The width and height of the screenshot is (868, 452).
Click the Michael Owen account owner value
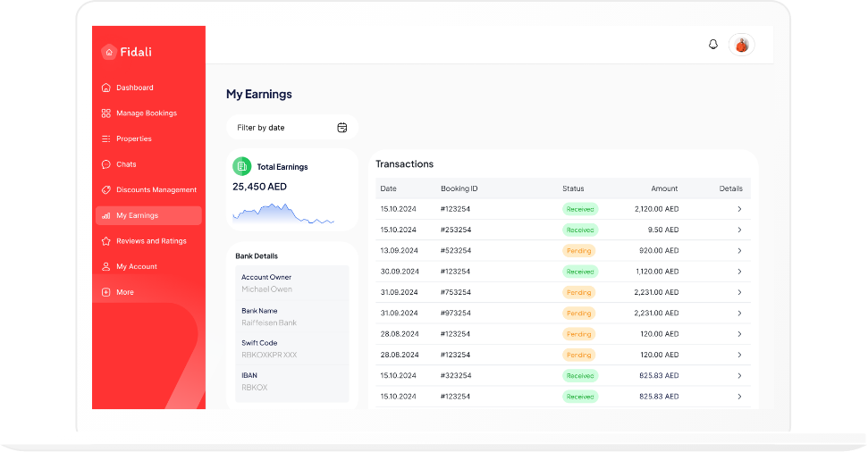click(x=266, y=289)
